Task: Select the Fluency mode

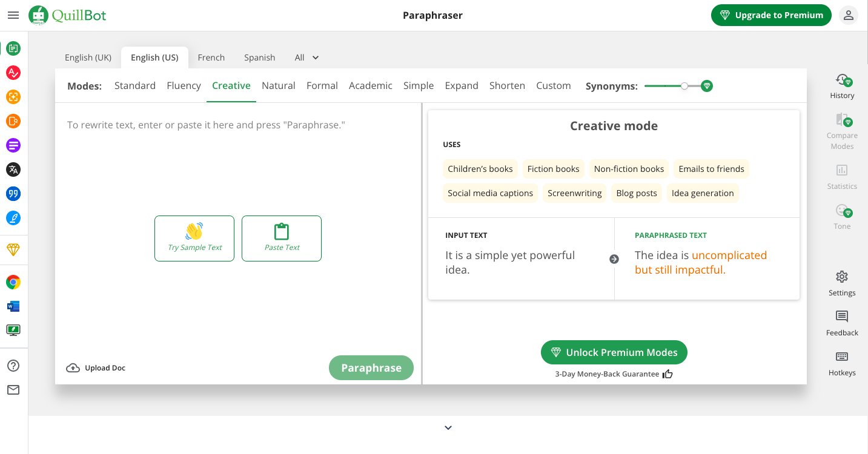Action: coord(184,86)
